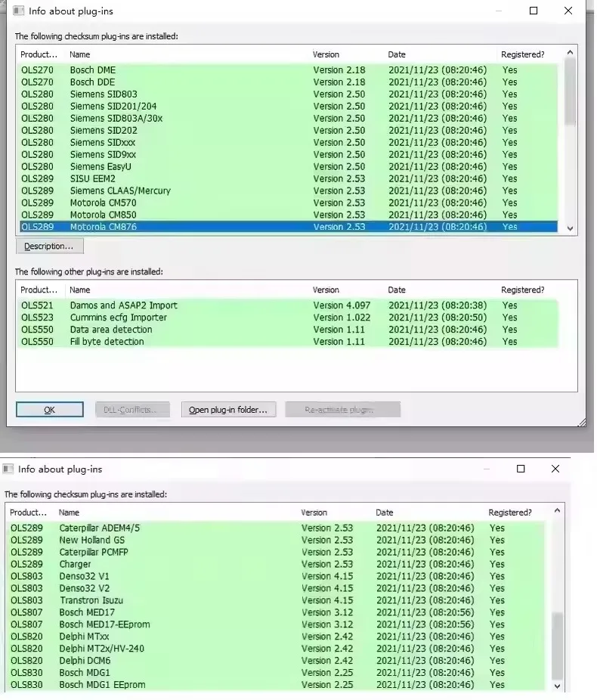This screenshot has height=700, width=597.
Task: Click the OK button
Action: coord(50,410)
